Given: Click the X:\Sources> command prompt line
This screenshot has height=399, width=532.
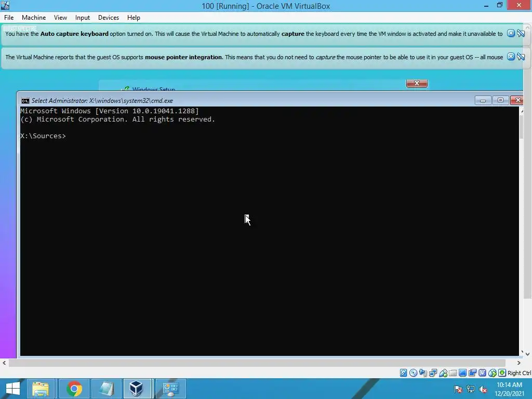Looking at the screenshot, I should point(43,136).
